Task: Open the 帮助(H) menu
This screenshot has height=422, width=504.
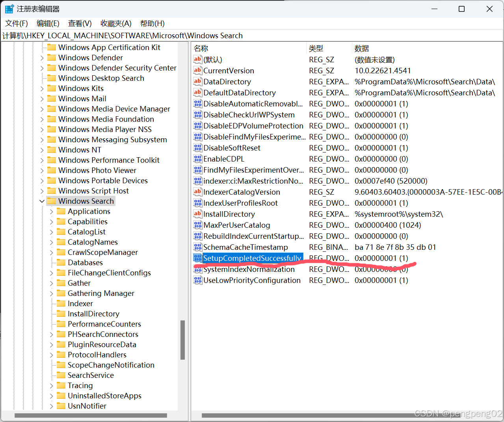Action: (x=153, y=23)
